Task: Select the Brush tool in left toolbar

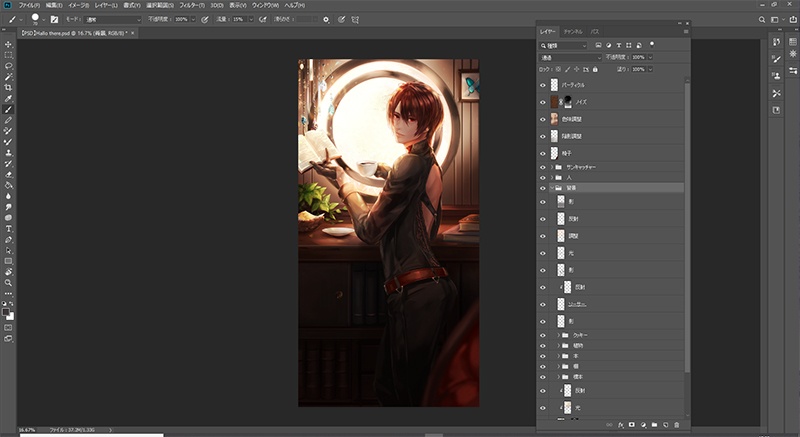Action: click(8, 110)
